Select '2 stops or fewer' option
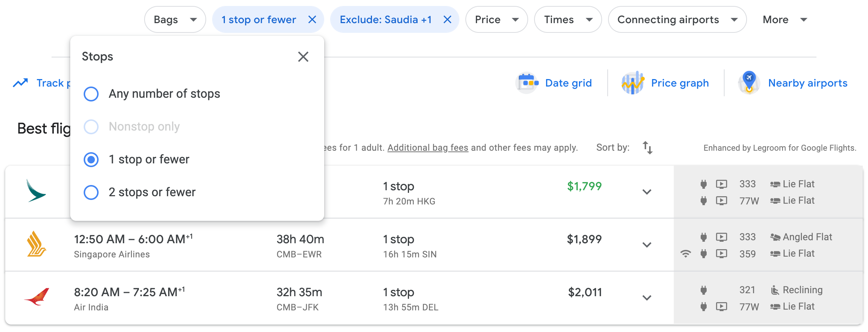This screenshot has width=868, height=332. (x=91, y=192)
